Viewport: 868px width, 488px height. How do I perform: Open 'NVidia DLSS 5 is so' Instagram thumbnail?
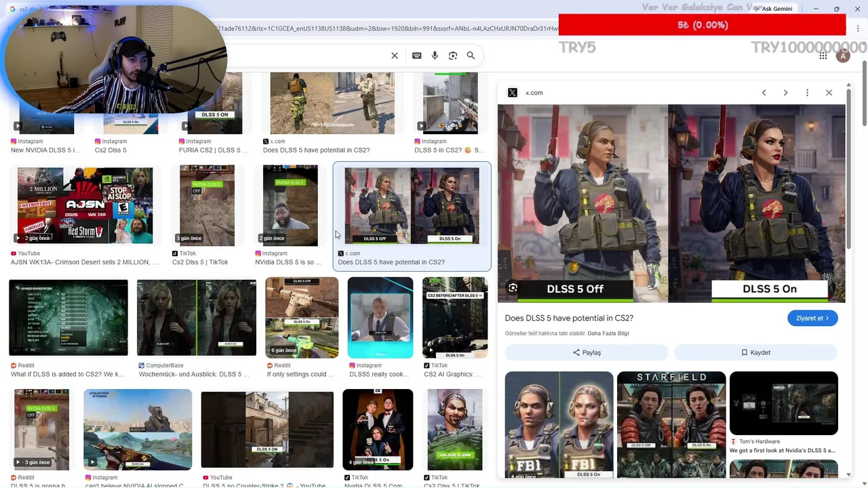(290, 205)
